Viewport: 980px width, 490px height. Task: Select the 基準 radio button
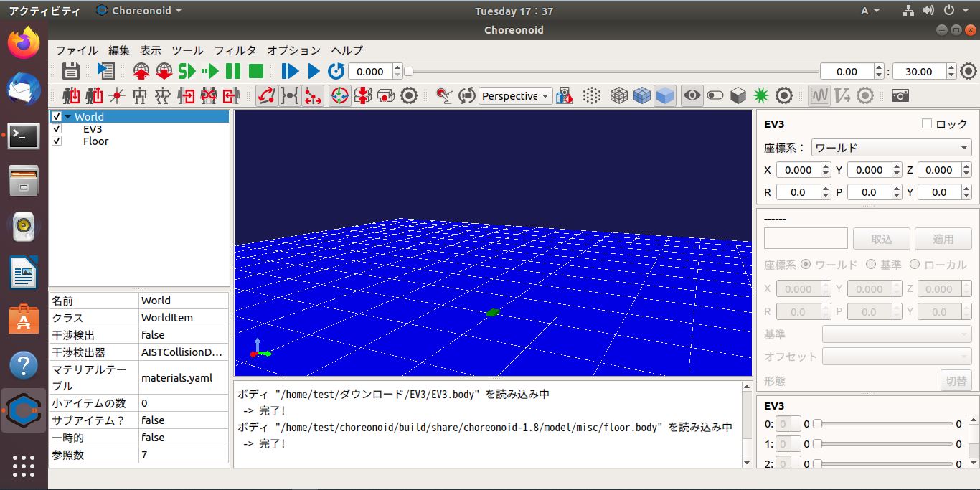pyautogui.click(x=871, y=264)
